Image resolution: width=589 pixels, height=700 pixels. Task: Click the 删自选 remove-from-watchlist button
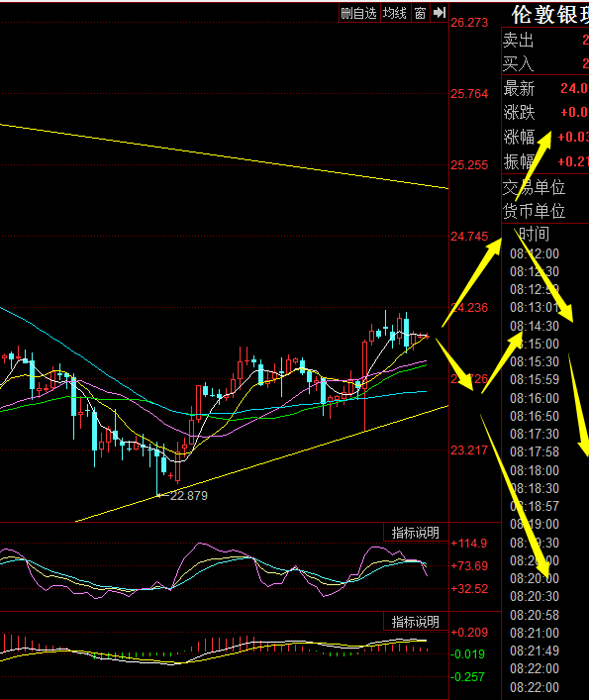(x=358, y=14)
